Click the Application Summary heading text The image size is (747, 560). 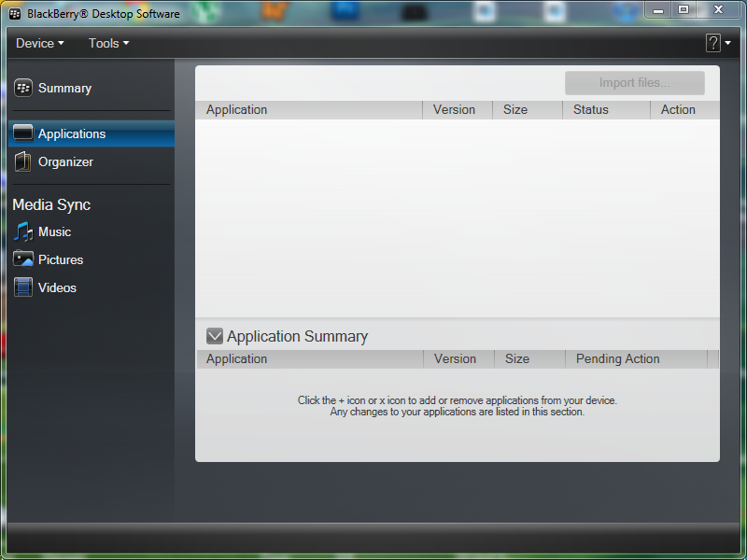pos(297,336)
